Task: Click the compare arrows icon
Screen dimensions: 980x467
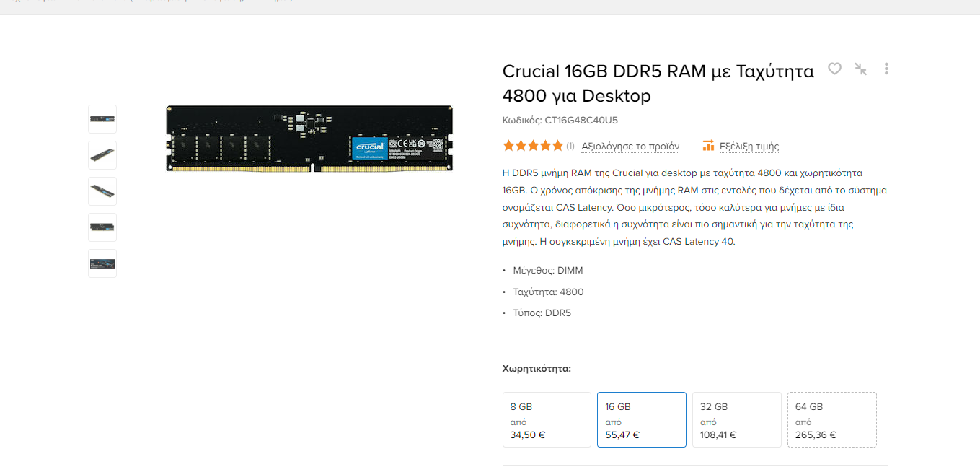Action: click(x=860, y=69)
